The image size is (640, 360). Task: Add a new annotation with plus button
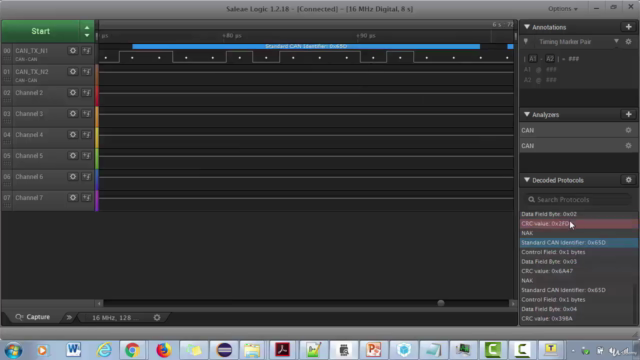[629, 27]
